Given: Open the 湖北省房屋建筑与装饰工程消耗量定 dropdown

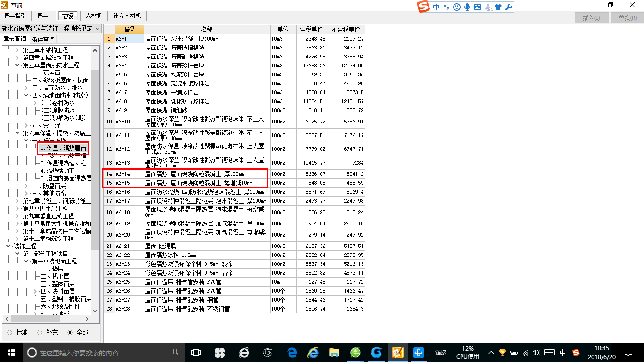Looking at the screenshot, I should (x=51, y=28).
